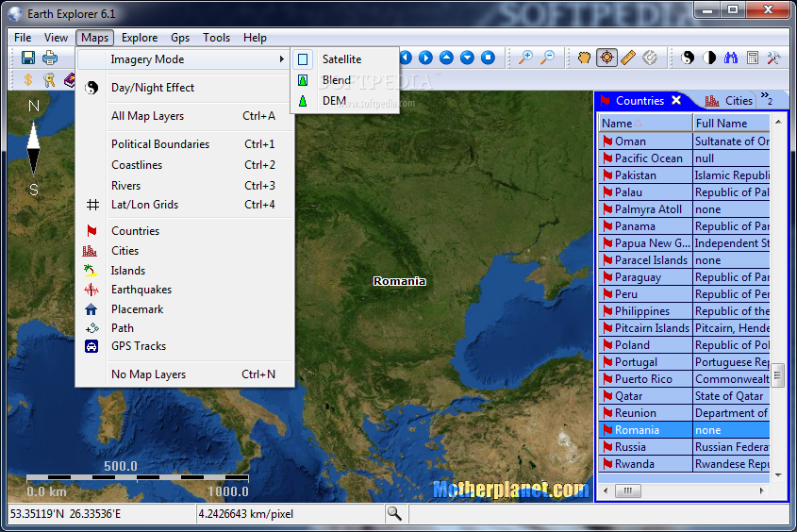Select the hand pan tool
The image size is (797, 532).
point(585,58)
